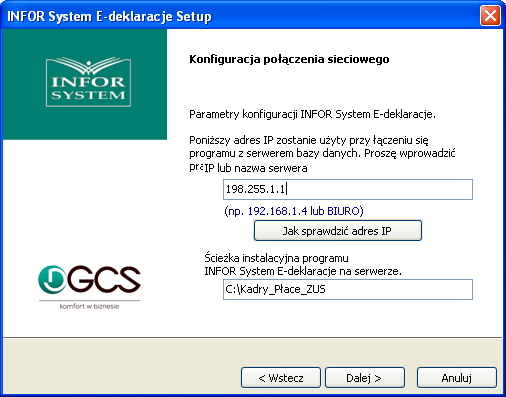
Task: Click the installation path field C:\Kadry_Płace_ZUS
Action: pyautogui.click(x=348, y=289)
